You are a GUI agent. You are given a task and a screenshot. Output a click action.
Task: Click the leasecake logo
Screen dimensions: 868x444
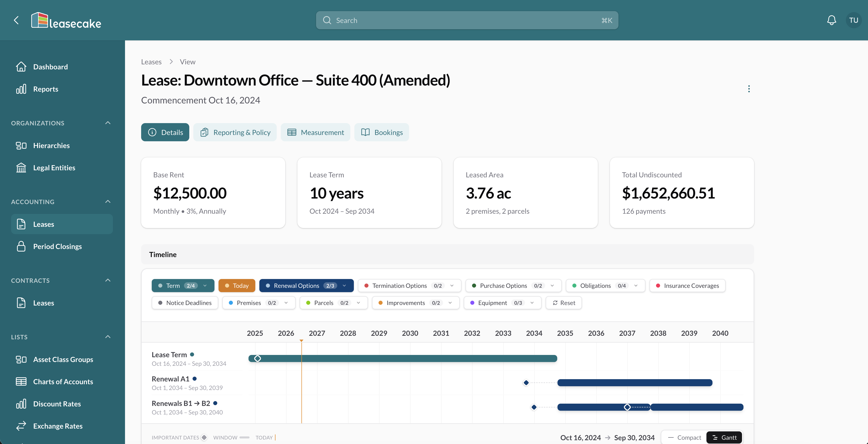[66, 21]
